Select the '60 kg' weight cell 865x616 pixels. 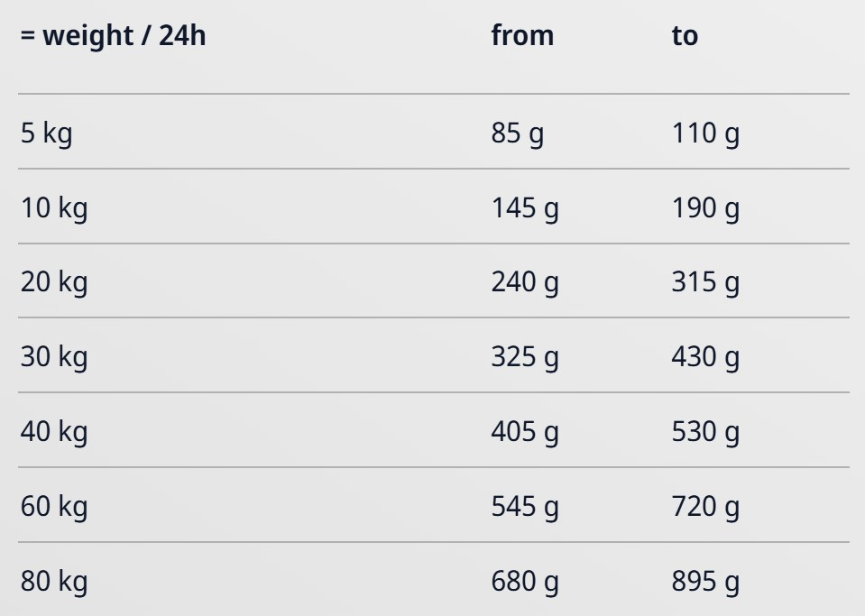[54, 507]
